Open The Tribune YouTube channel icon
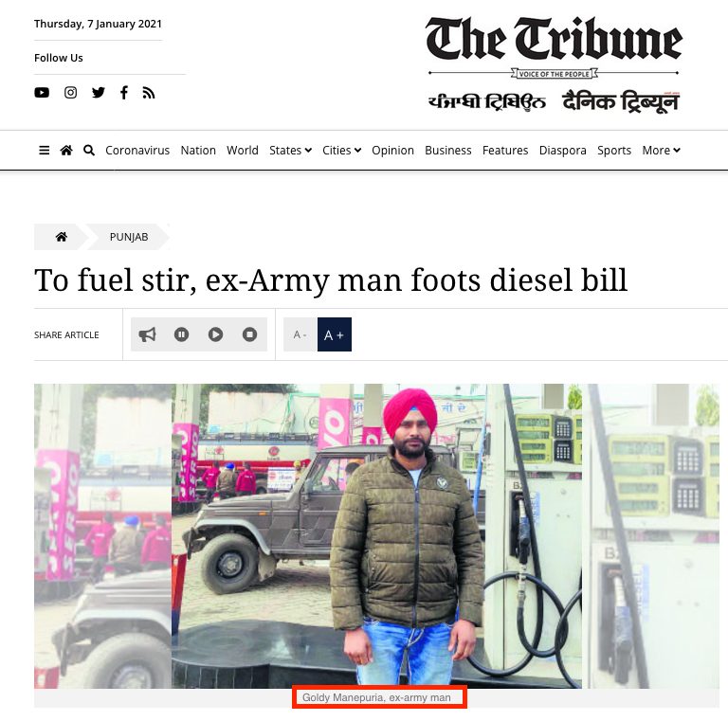 pyautogui.click(x=42, y=93)
